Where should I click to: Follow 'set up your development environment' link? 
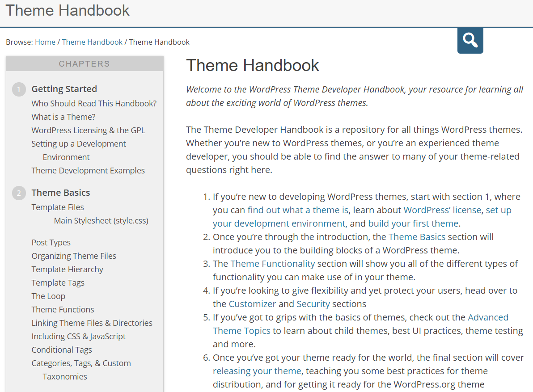(x=279, y=223)
